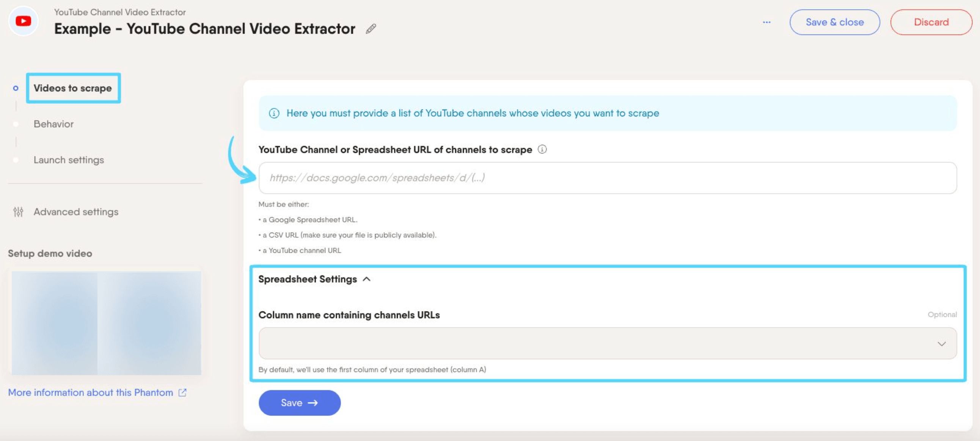Edit the Phantom name with pencil icon
Viewport: 980px width, 441px height.
[371, 28]
